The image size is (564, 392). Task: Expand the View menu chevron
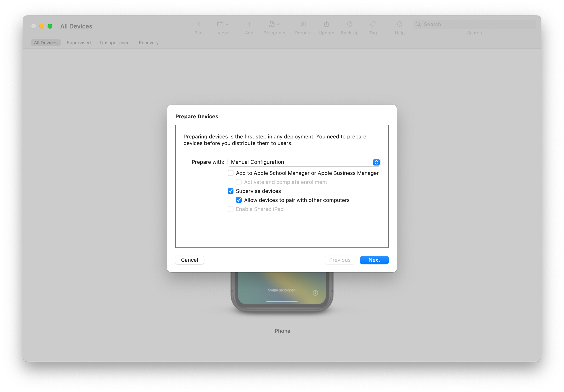click(x=227, y=24)
